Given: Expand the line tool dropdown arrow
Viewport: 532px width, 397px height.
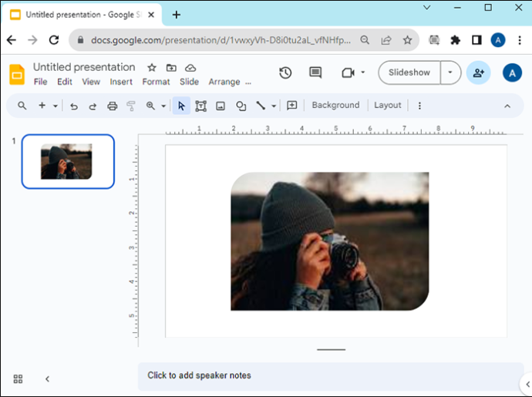Looking at the screenshot, I should 274,106.
